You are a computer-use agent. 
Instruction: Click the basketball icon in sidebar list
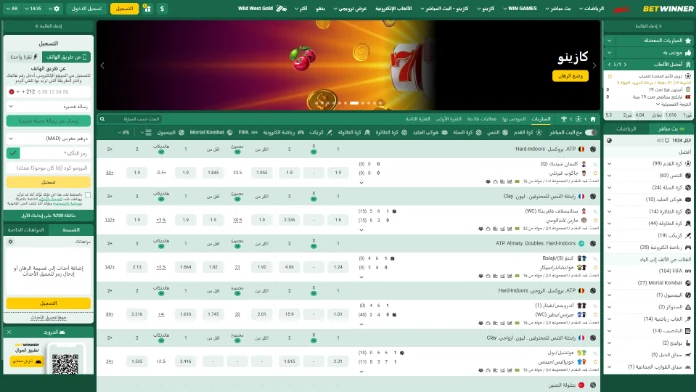pyautogui.click(x=688, y=187)
